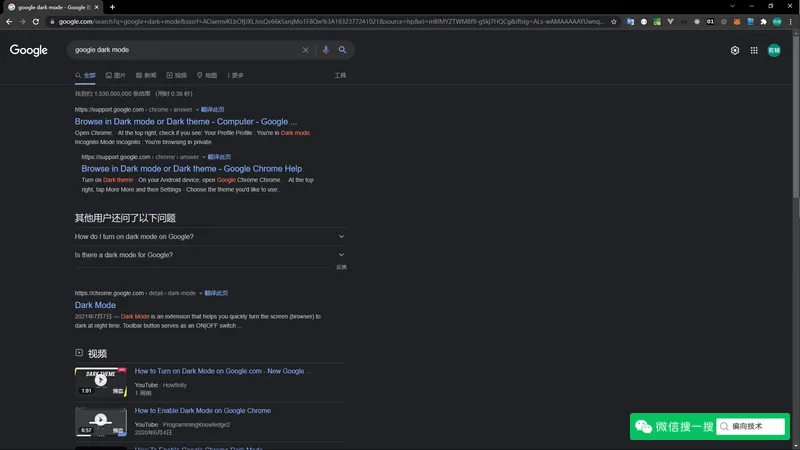Open the tab search chevron in title bar

coord(732,7)
